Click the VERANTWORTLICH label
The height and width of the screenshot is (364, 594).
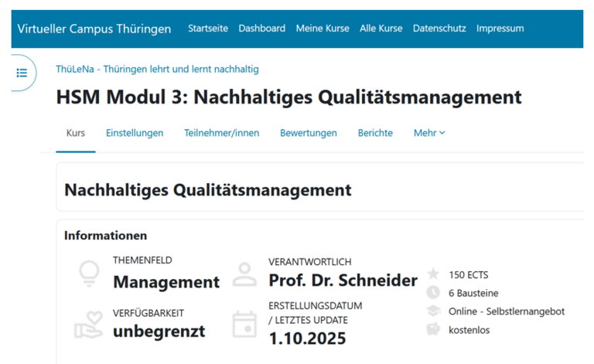(x=310, y=262)
